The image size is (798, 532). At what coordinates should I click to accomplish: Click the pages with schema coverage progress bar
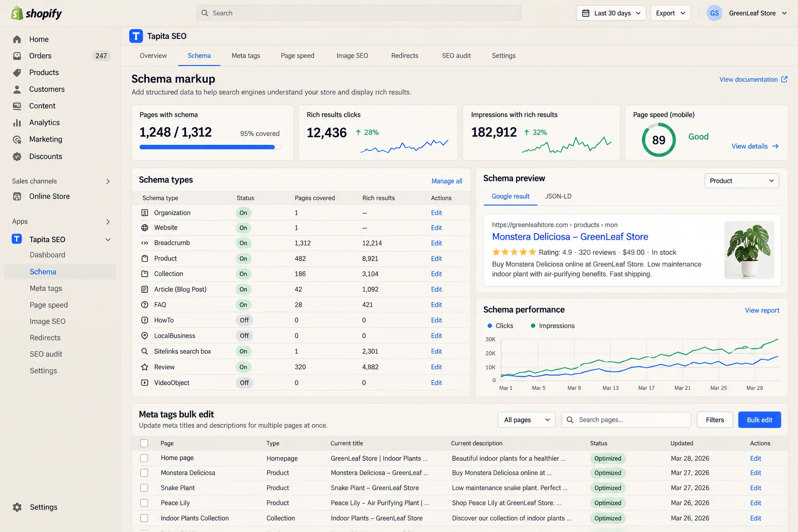(210, 147)
